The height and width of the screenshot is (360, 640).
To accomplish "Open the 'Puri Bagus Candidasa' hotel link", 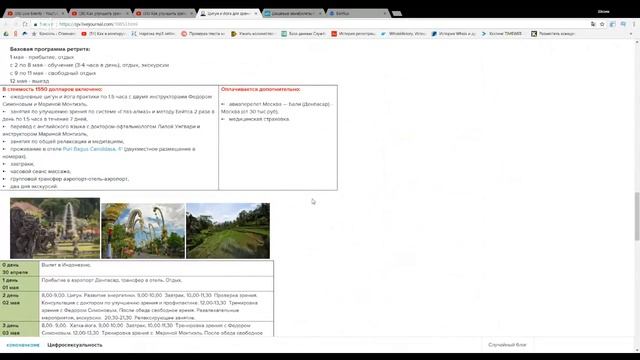I will [92, 149].
